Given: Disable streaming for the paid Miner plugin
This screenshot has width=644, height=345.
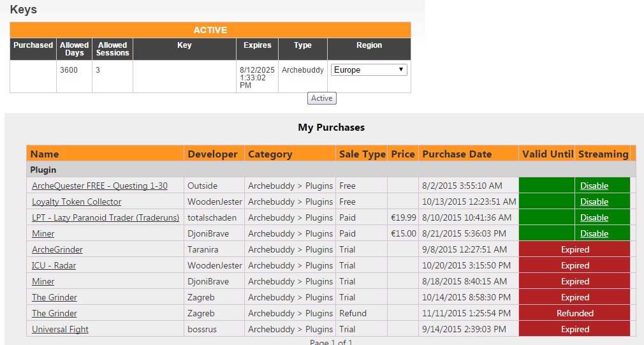Looking at the screenshot, I should 594,233.
